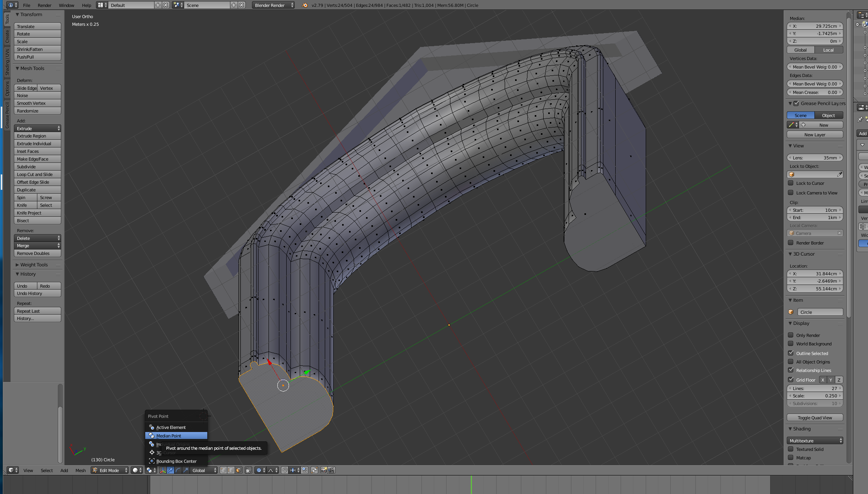This screenshot has width=868, height=494.
Task: Open the Global orientation dropdown
Action: pyautogui.click(x=204, y=470)
